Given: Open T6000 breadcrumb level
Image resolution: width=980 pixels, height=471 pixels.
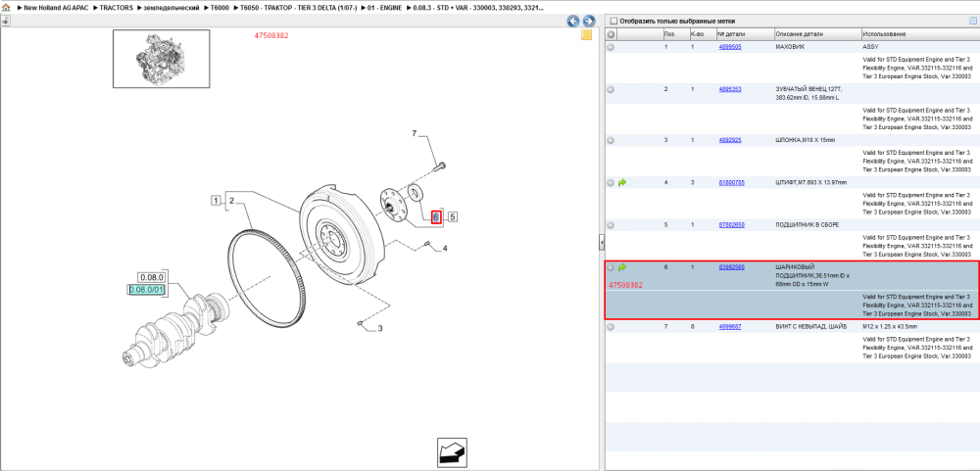Looking at the screenshot, I should tap(220, 9).
